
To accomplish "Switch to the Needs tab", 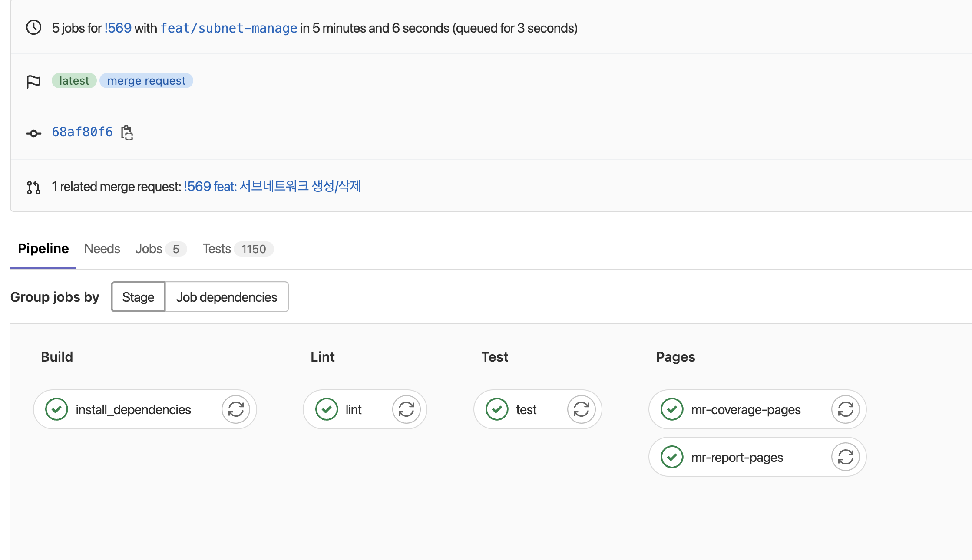I will pyautogui.click(x=102, y=249).
